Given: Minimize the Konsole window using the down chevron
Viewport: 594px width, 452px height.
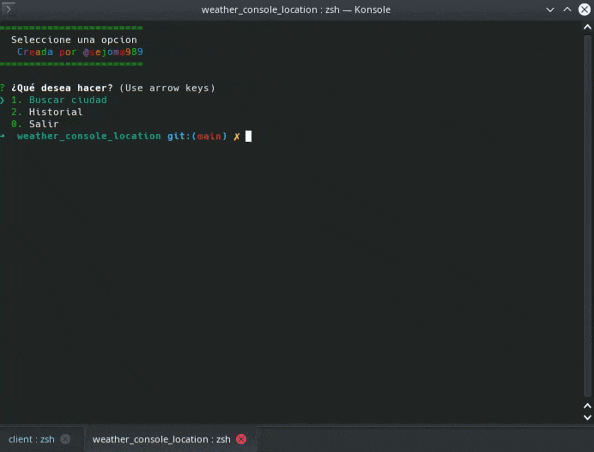Looking at the screenshot, I should click(x=550, y=9).
